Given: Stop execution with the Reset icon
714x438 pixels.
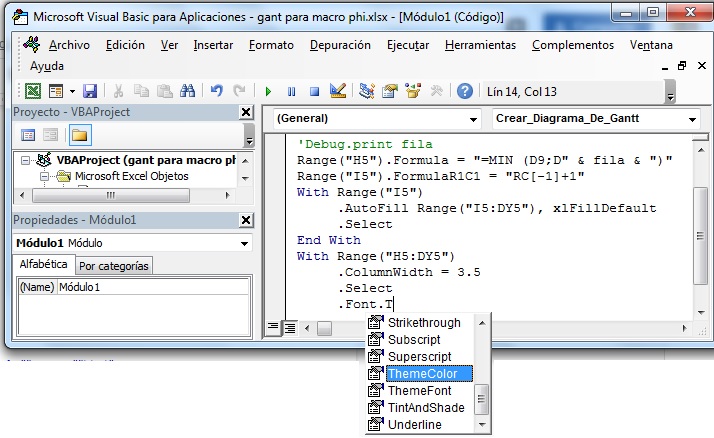Looking at the screenshot, I should point(314,92).
